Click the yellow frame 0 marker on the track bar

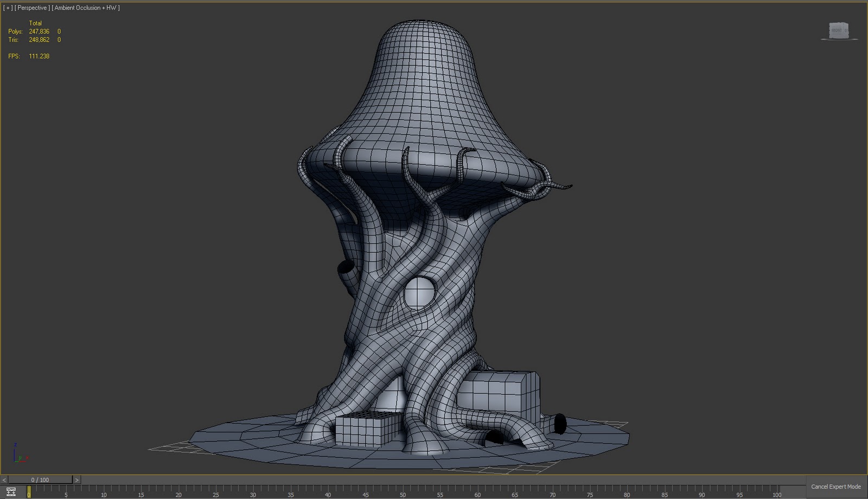tap(29, 491)
